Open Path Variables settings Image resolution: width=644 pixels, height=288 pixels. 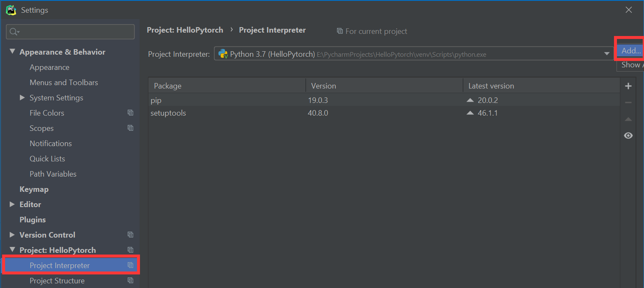(53, 174)
